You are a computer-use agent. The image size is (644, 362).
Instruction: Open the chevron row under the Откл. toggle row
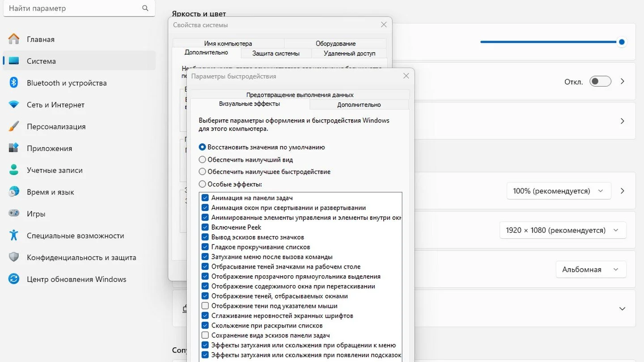coord(622,121)
